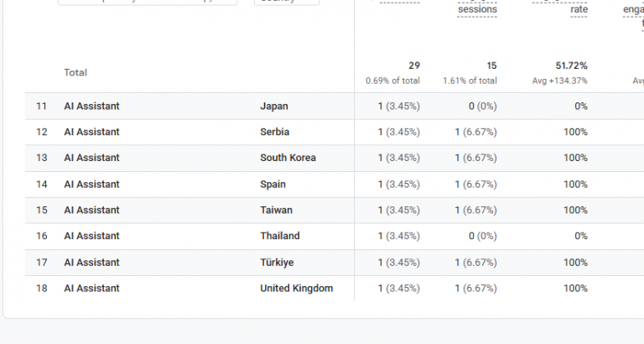Select row number 12
The image size is (644, 344).
41,133
